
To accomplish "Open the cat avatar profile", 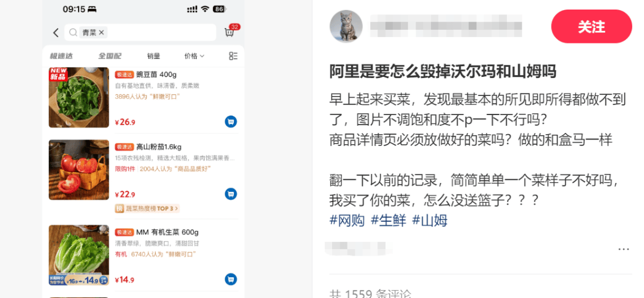I will click(x=346, y=26).
